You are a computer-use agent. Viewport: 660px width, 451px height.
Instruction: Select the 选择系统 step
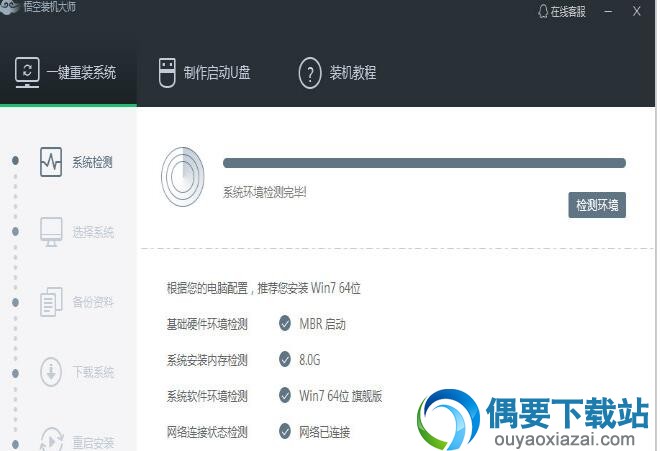click(x=76, y=232)
